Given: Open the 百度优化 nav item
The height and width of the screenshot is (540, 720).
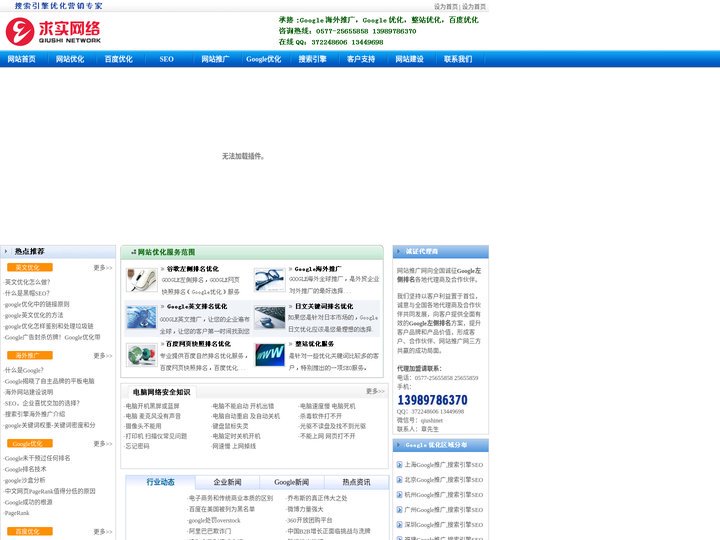Looking at the screenshot, I should (118, 59).
